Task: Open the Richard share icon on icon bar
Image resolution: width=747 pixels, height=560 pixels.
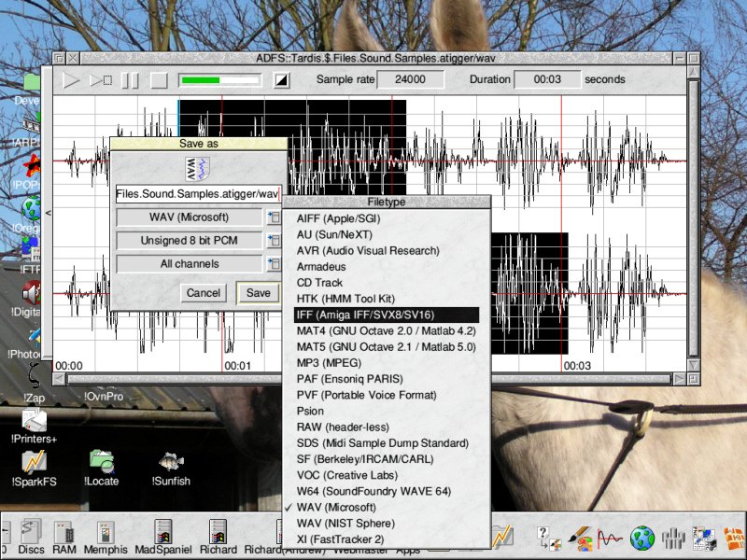Action: [x=218, y=538]
